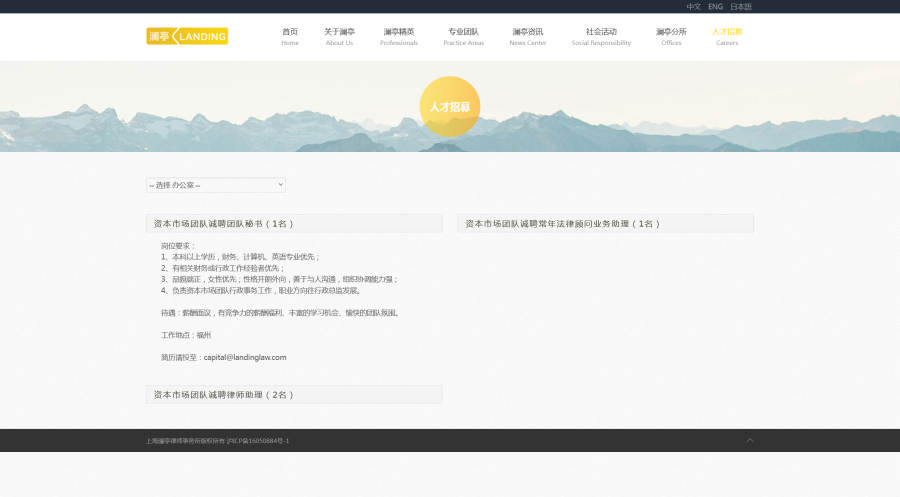The height and width of the screenshot is (497, 900).
Task: Click the yellow 人才招募 circle badge
Action: coord(450,106)
